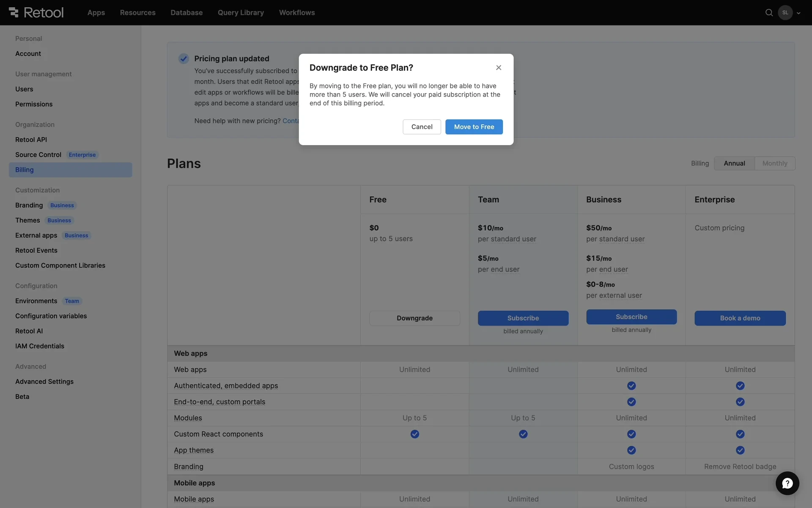Viewport: 812px width, 508px height.
Task: Click 'Remove Retool badge' Enterprise cell
Action: (740, 467)
